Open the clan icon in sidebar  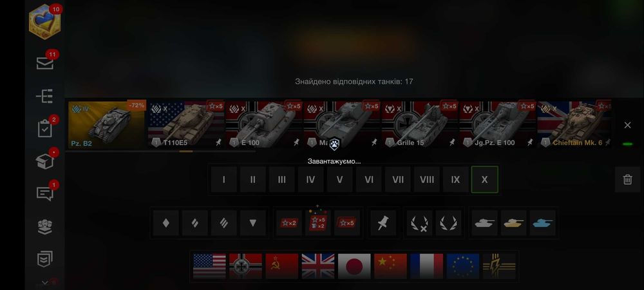pyautogui.click(x=45, y=226)
